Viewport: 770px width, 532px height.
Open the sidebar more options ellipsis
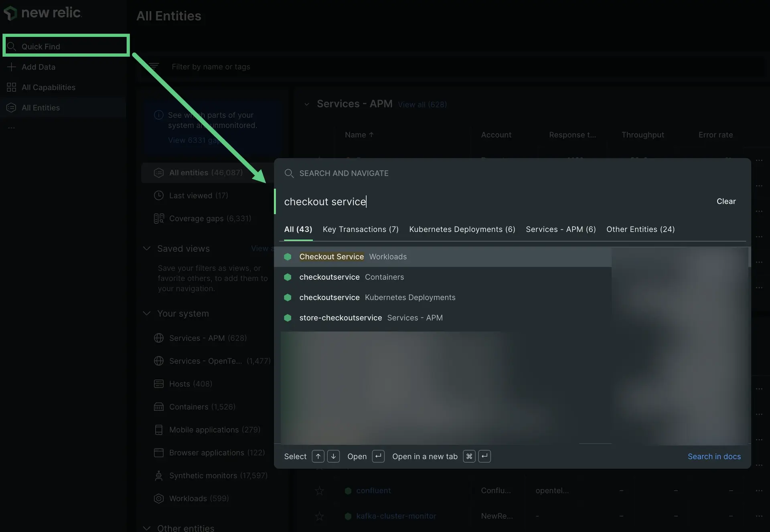11,128
